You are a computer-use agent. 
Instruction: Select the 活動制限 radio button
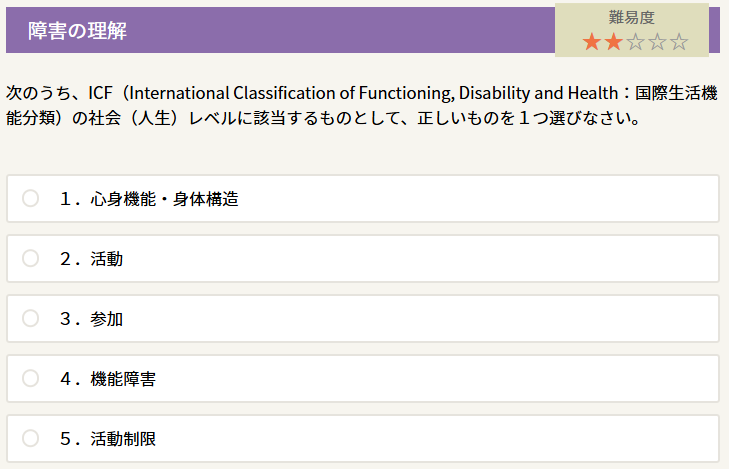[31, 438]
